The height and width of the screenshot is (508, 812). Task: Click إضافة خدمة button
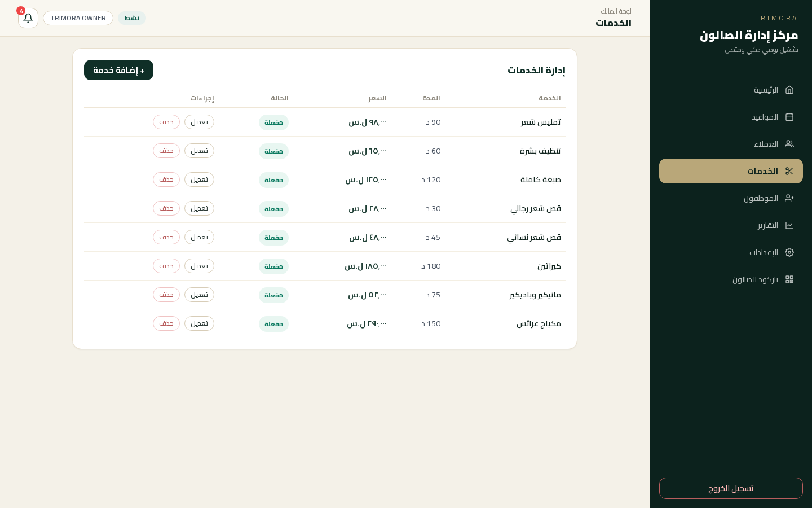click(118, 70)
